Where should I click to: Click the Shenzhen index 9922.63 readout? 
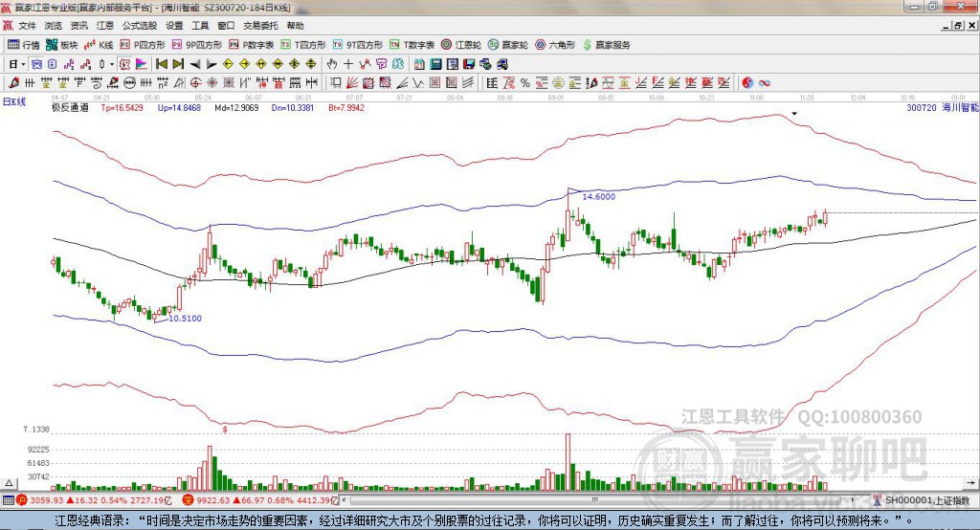tap(212, 500)
